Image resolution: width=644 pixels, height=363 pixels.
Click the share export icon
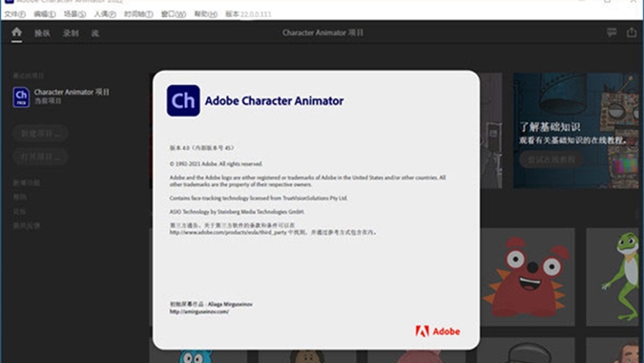point(632,32)
